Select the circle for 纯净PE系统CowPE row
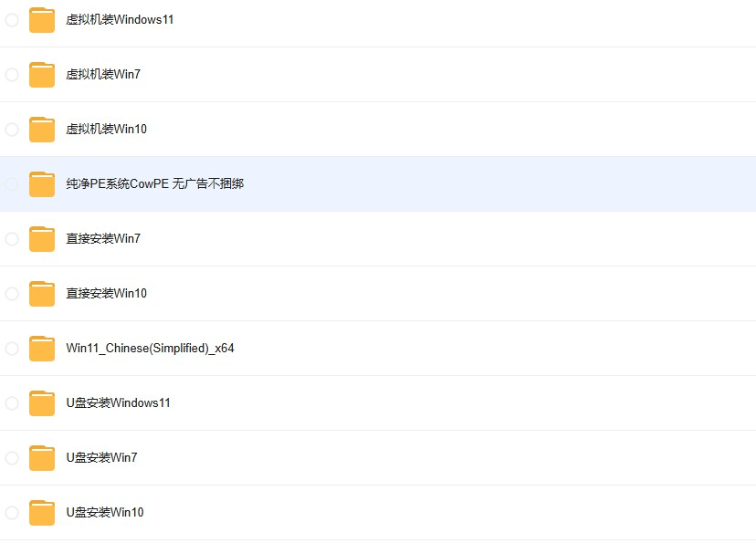This screenshot has height=543, width=756. tap(12, 184)
